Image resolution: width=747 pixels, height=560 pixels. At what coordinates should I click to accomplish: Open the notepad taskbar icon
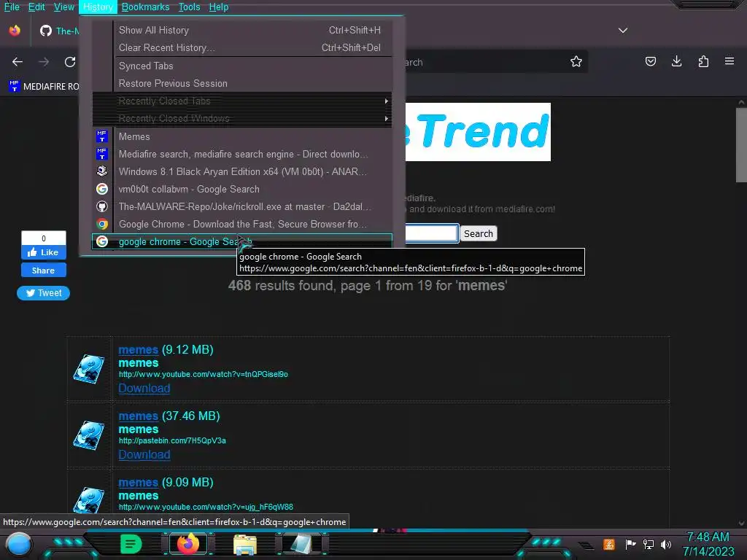(301, 544)
